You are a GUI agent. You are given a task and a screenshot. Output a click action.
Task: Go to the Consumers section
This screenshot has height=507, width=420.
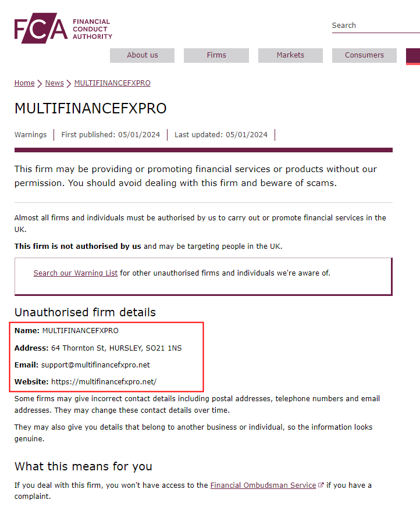coord(364,55)
